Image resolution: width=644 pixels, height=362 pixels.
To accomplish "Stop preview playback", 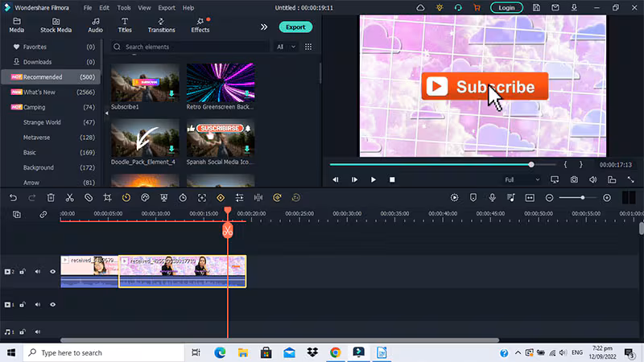I will 392,179.
